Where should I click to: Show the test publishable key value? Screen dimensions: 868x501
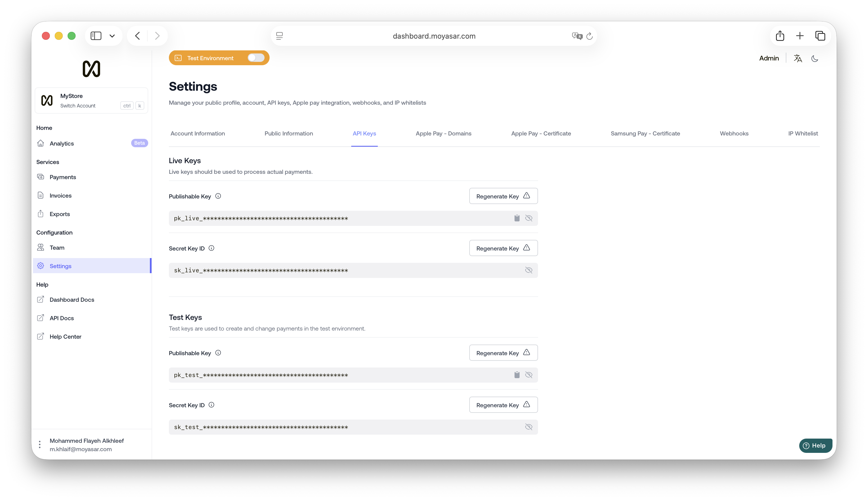(529, 375)
